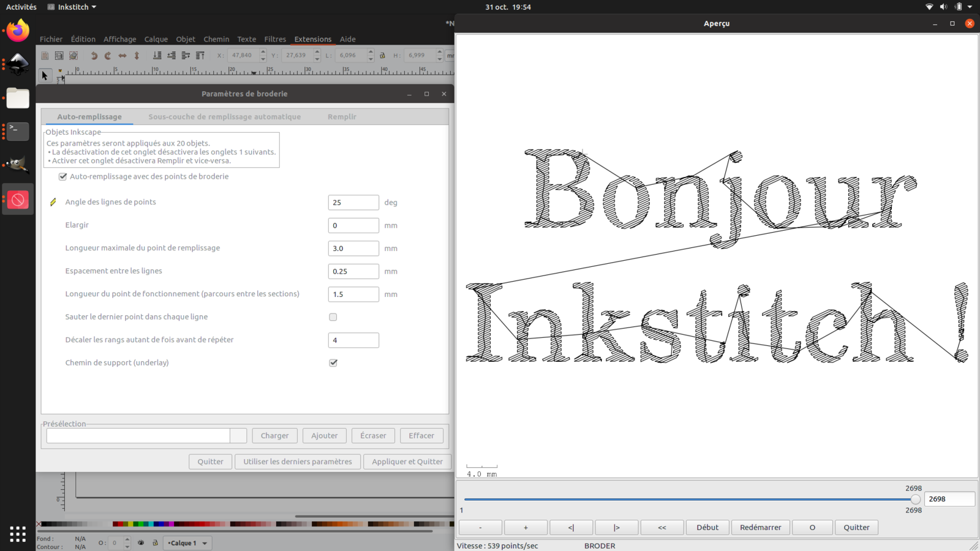Expand the Présélection combo box arrow
The image size is (980, 551).
coord(238,436)
